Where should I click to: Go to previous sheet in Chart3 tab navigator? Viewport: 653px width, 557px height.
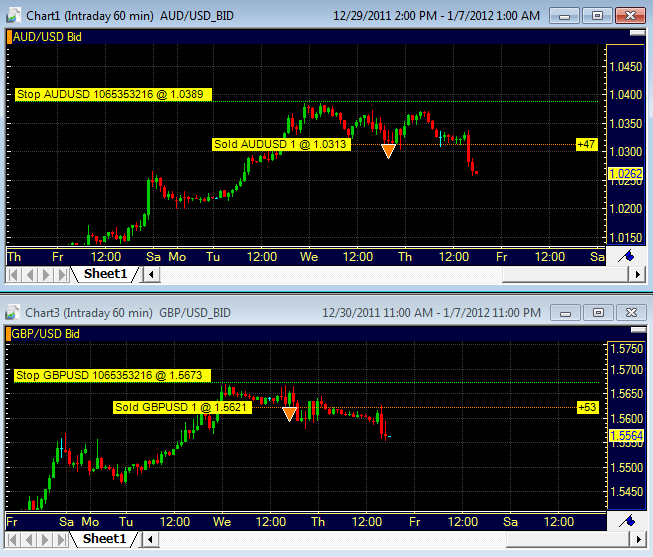(29, 540)
